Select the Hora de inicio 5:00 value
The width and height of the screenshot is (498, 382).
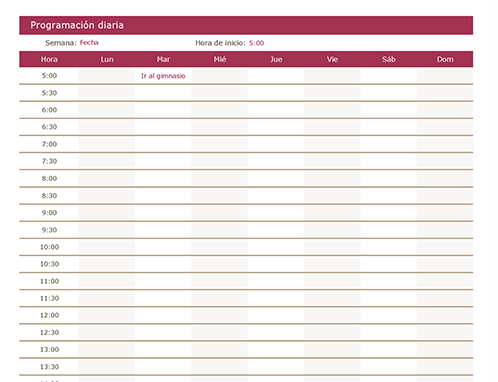click(x=256, y=43)
